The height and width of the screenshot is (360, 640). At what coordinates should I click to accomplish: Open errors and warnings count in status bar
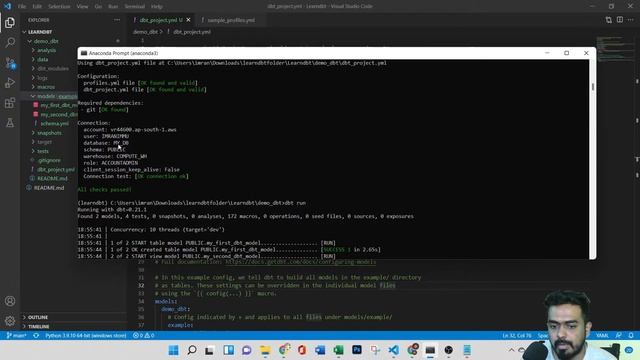click(143, 336)
